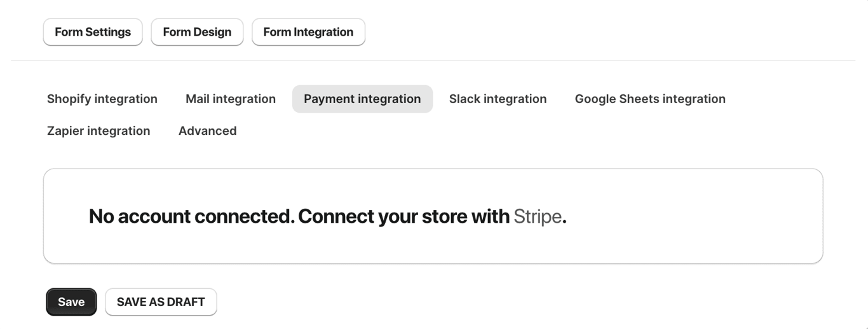This screenshot has height=329, width=868.
Task: Go to Slack integration tab
Action: click(498, 99)
